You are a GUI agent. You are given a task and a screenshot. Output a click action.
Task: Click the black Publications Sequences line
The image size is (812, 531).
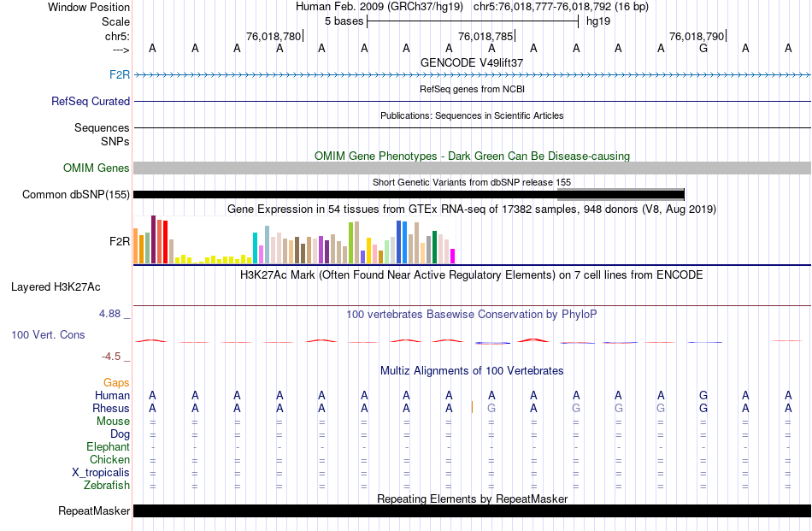click(x=473, y=127)
